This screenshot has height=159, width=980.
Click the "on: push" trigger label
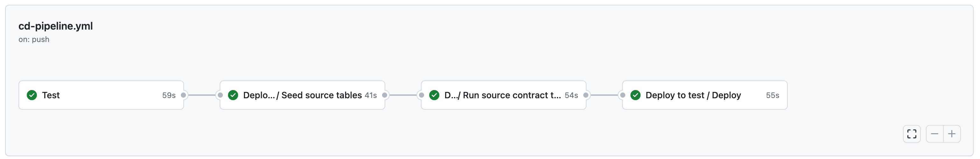click(34, 39)
